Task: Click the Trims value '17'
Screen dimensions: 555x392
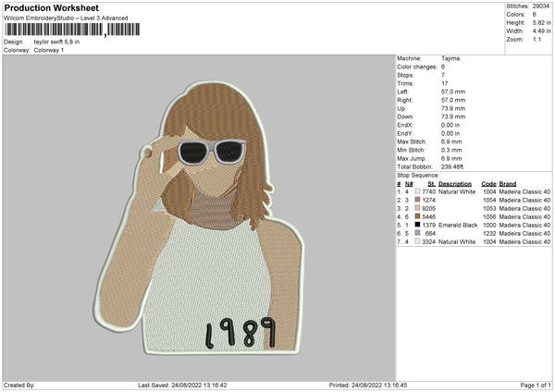Action: click(x=445, y=83)
